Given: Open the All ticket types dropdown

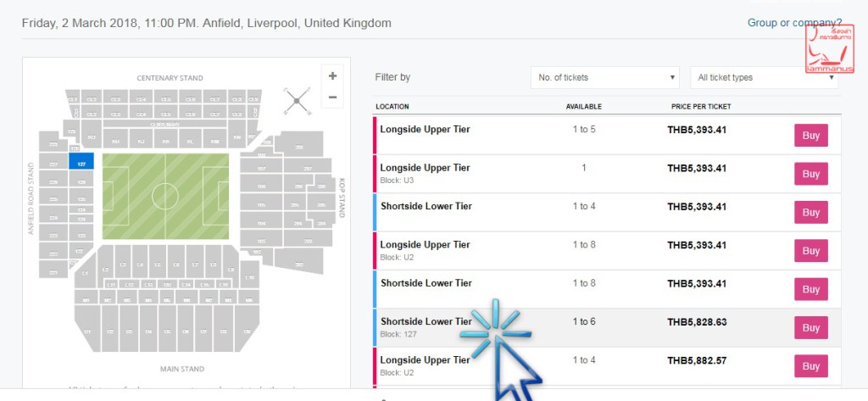Looking at the screenshot, I should (x=763, y=77).
